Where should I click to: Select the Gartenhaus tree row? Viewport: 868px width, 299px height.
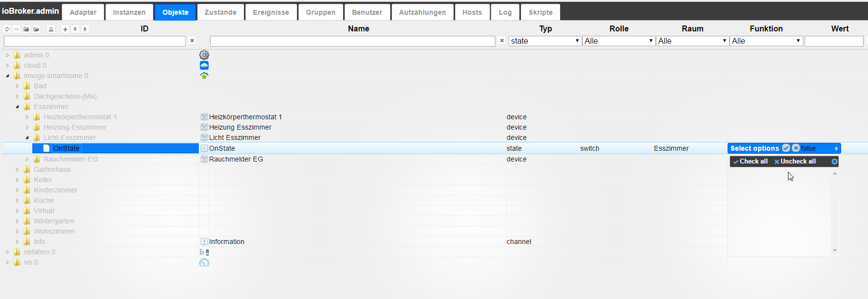click(52, 169)
